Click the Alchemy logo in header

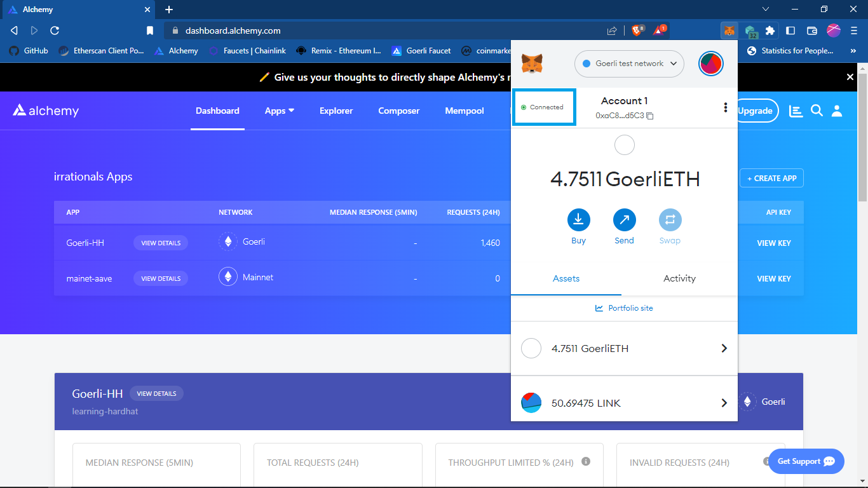click(x=46, y=111)
